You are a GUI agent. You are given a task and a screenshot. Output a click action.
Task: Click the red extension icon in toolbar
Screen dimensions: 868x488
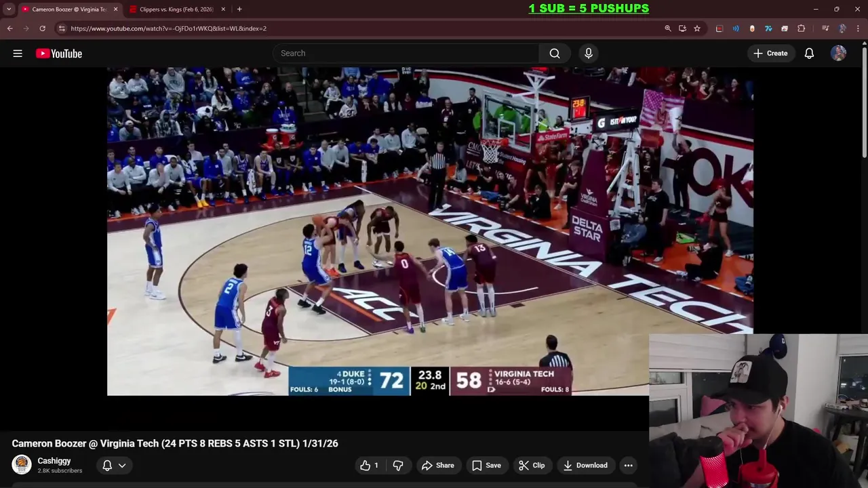(719, 28)
